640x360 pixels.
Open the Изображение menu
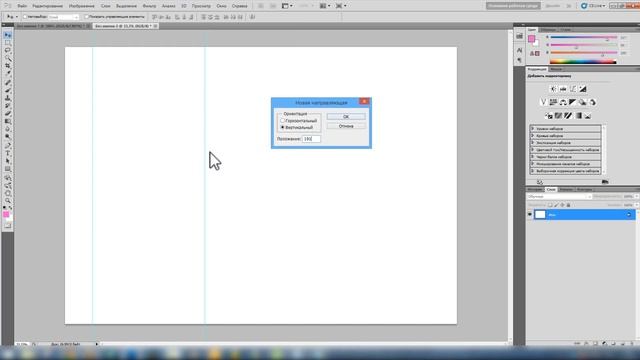tap(82, 6)
